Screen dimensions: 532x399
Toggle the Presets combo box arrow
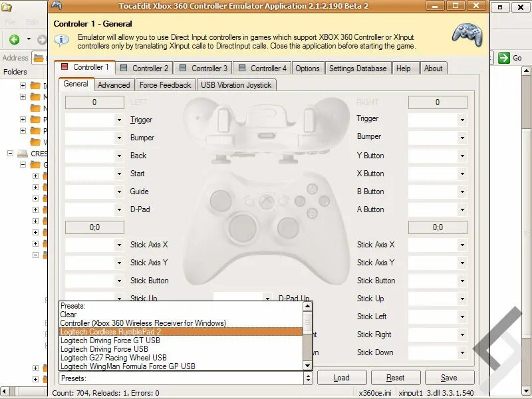click(x=308, y=378)
